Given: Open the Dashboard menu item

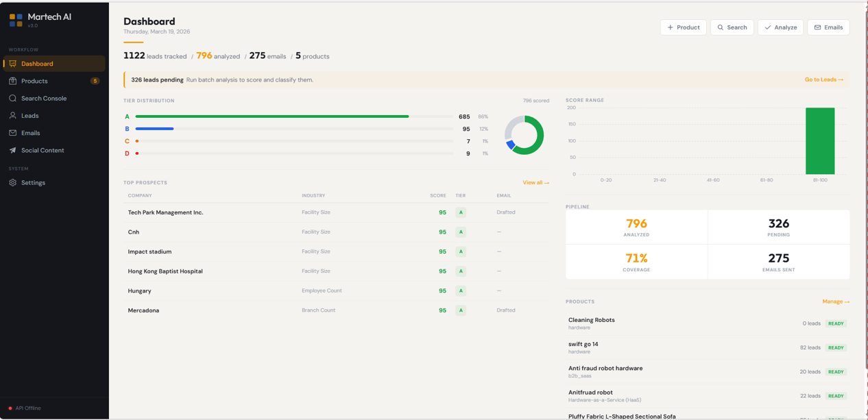Looking at the screenshot, I should click(55, 64).
